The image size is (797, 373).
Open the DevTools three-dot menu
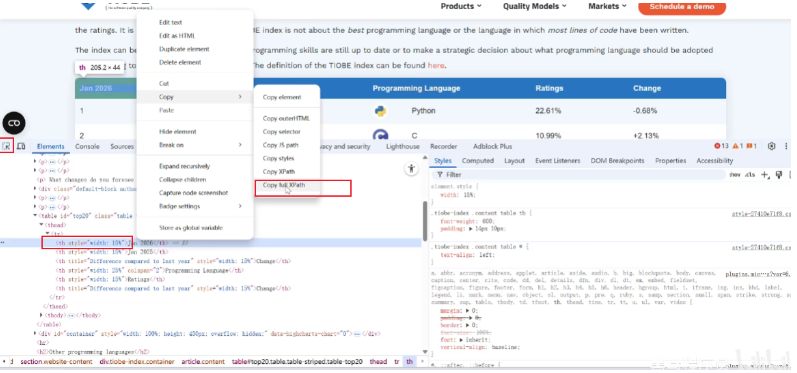click(786, 146)
